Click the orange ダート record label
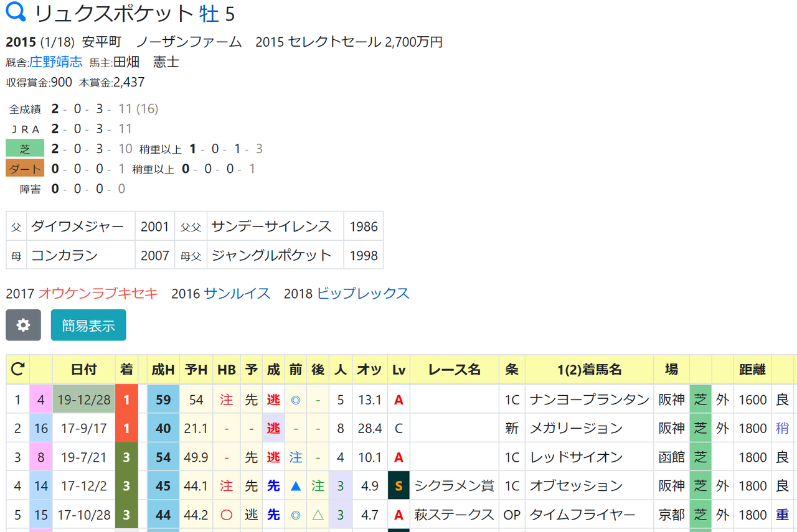The height and width of the screenshot is (532, 797). (25, 169)
